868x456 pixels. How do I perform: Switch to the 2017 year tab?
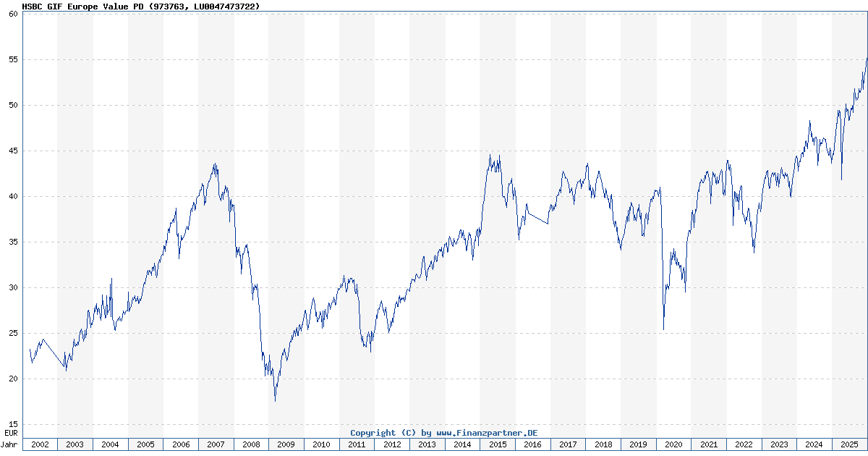[566, 445]
